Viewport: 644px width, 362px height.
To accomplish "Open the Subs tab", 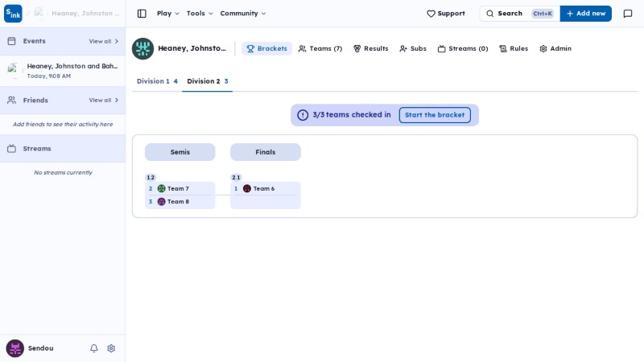I will tap(413, 48).
